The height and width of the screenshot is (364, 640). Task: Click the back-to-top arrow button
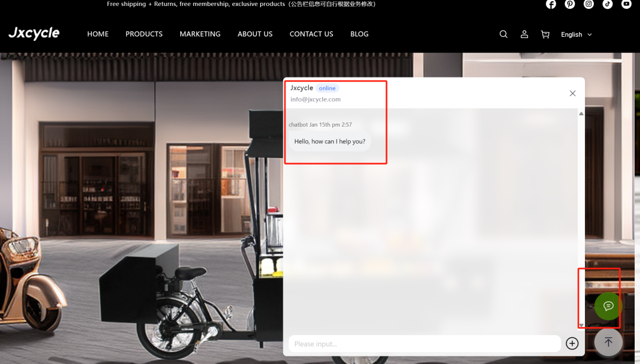coord(608,342)
